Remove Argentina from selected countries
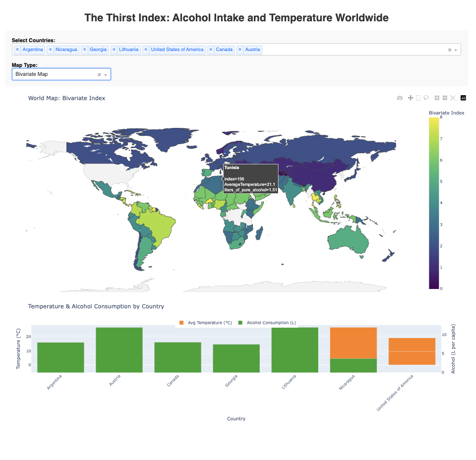 [x=17, y=50]
